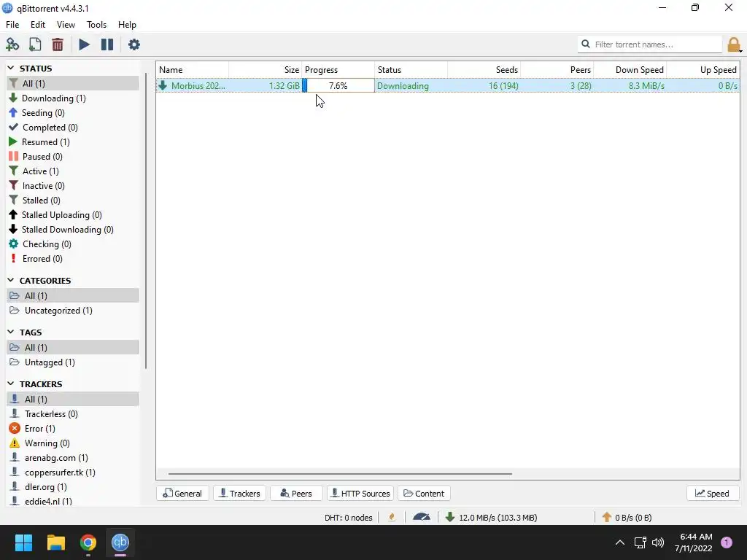Image resolution: width=747 pixels, height=560 pixels.
Task: Collapse the TAGS section
Action: point(11,332)
